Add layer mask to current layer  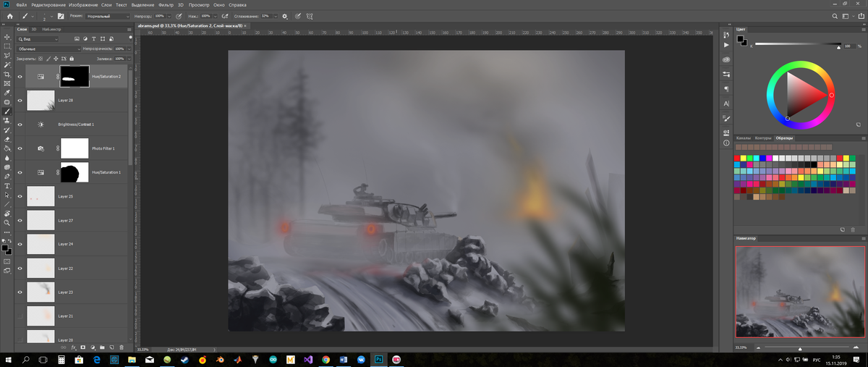tap(83, 347)
